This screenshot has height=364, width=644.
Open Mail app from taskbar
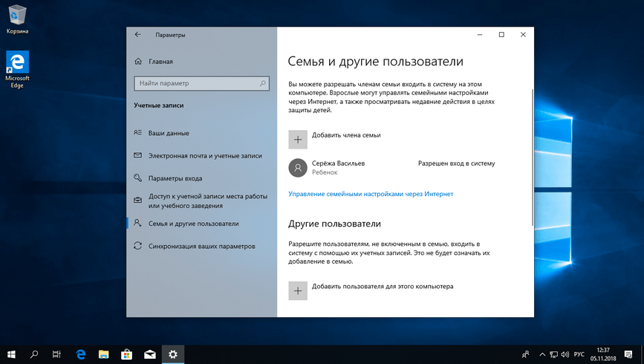point(150,354)
